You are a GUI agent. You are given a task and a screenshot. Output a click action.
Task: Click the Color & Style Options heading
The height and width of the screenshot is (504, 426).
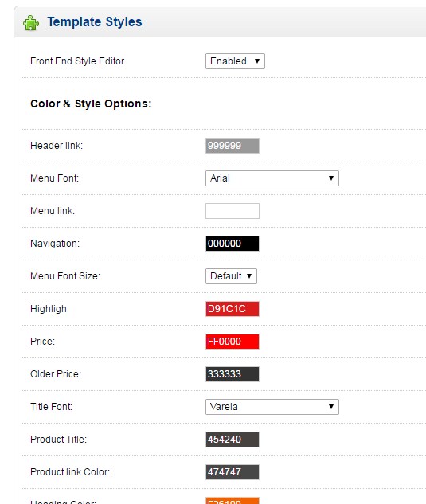(91, 104)
